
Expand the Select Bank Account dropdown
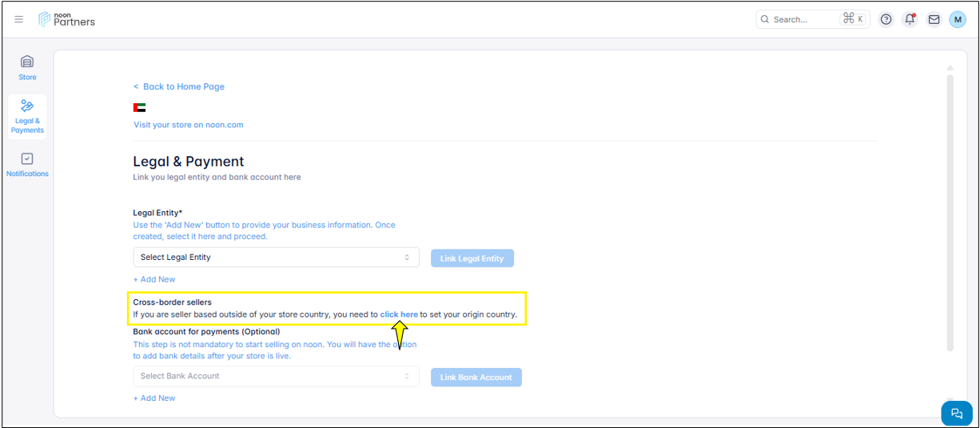coord(276,376)
